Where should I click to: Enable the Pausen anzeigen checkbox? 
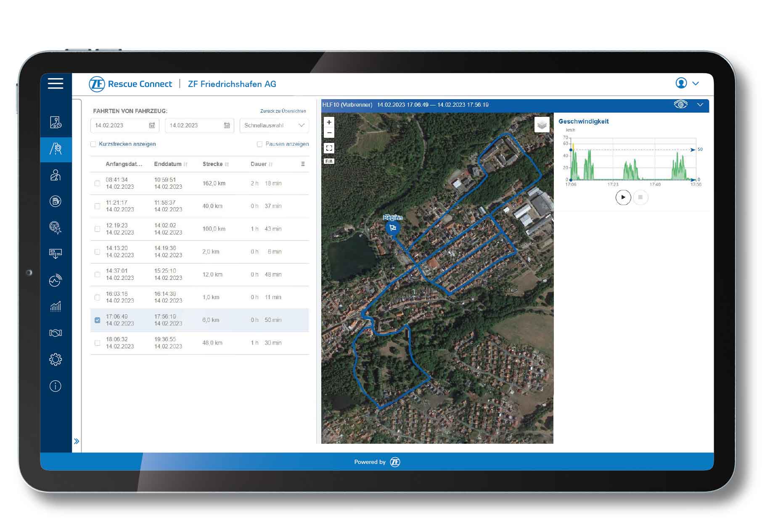pyautogui.click(x=259, y=144)
